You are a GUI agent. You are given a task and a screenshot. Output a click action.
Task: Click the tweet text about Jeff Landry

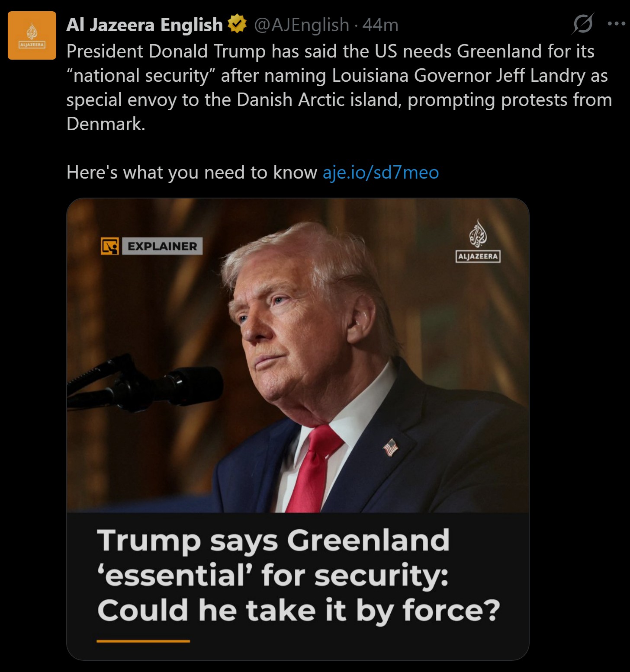tap(339, 87)
